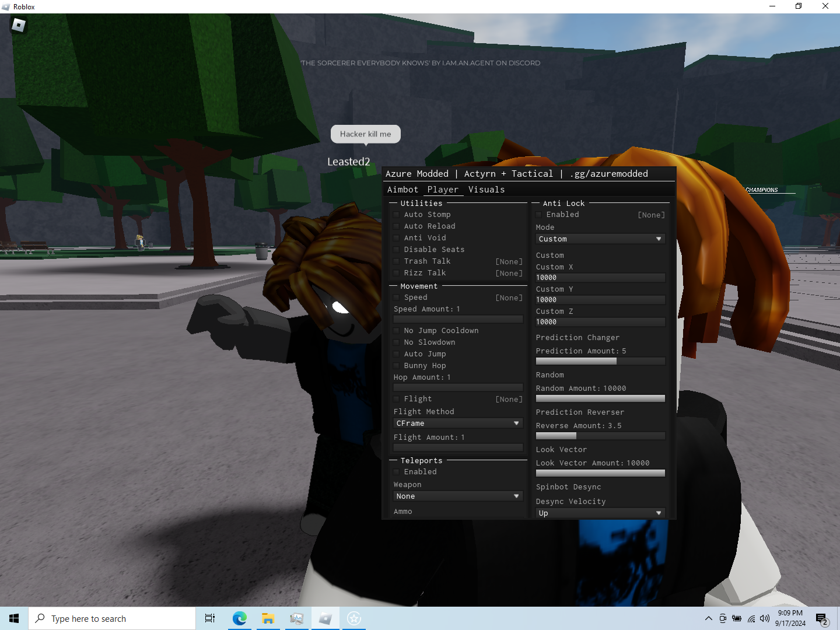This screenshot has height=630, width=840.
Task: Set Speed keybind [None]
Action: point(509,297)
